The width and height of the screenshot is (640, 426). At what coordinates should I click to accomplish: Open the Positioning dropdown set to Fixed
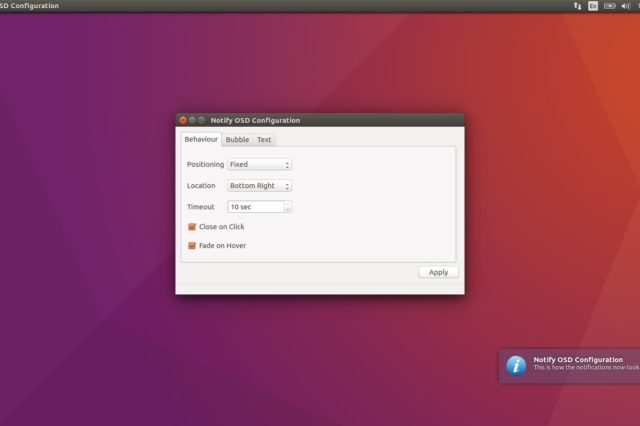(259, 164)
